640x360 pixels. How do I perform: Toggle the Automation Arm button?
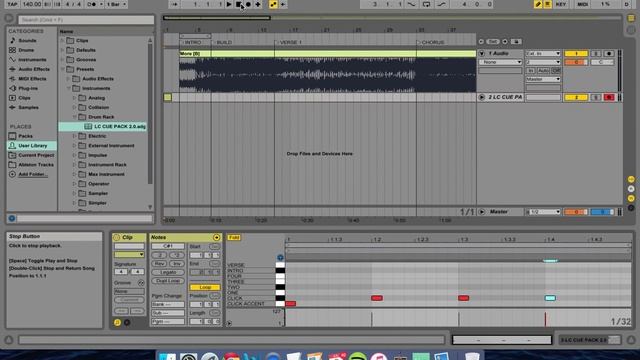(x=273, y=4)
